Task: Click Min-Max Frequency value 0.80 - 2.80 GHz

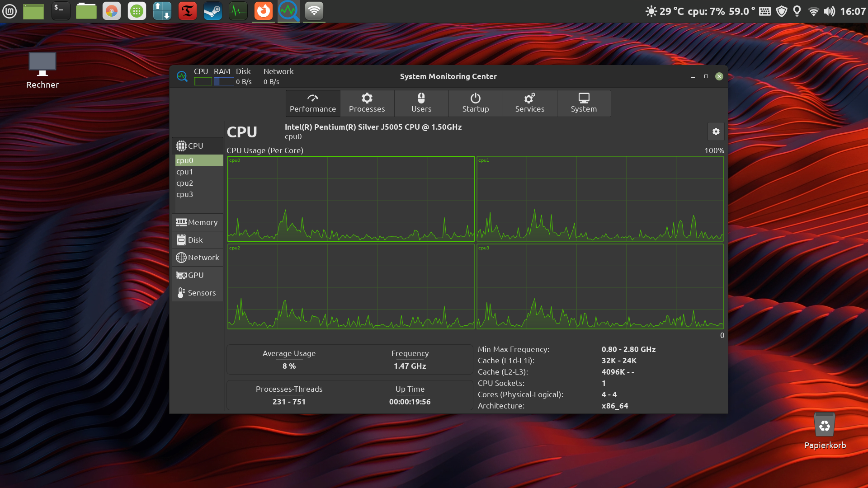Action: (628, 349)
